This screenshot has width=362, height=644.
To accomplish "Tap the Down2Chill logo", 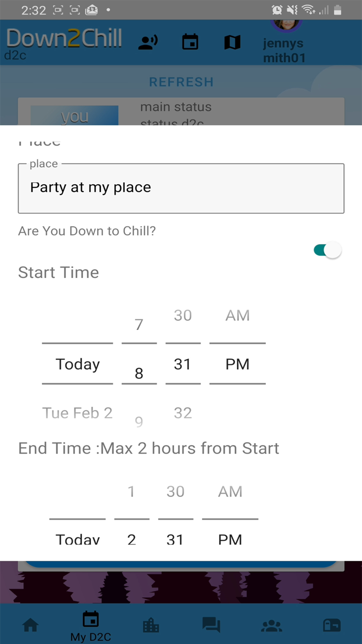I will point(64,39).
